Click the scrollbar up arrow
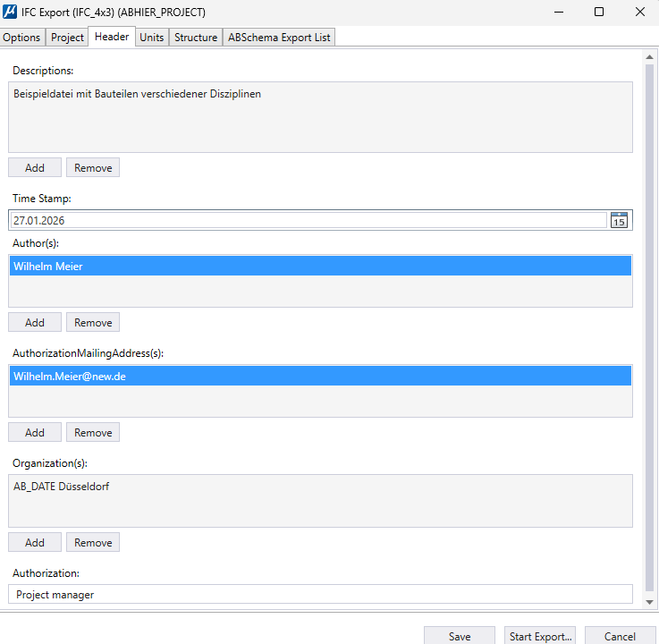The width and height of the screenshot is (659, 644). 649,56
